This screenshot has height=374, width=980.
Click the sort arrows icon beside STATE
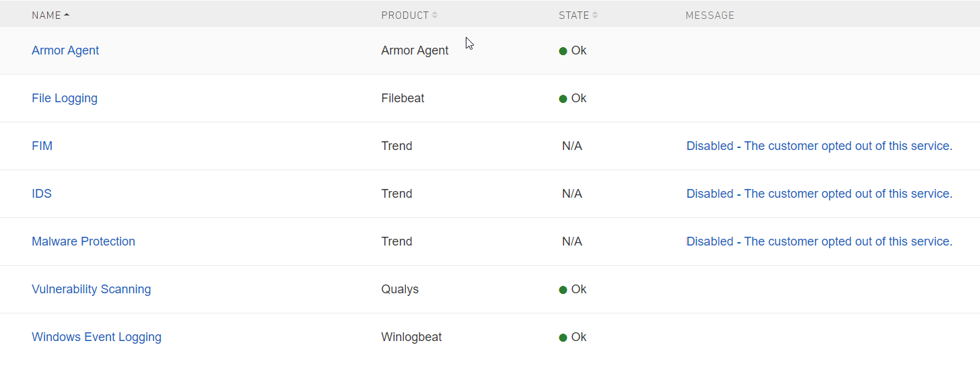click(595, 15)
